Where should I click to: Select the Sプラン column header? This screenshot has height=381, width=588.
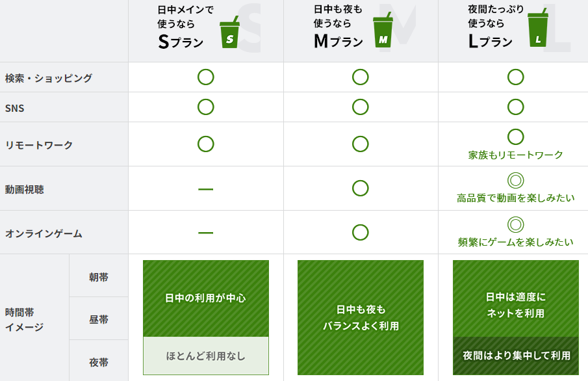click(x=206, y=31)
